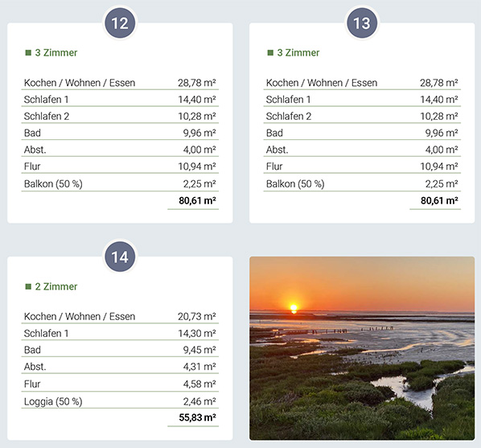Click total area 80,61 m² in apartment 13
481x448 pixels.
[x=439, y=201]
